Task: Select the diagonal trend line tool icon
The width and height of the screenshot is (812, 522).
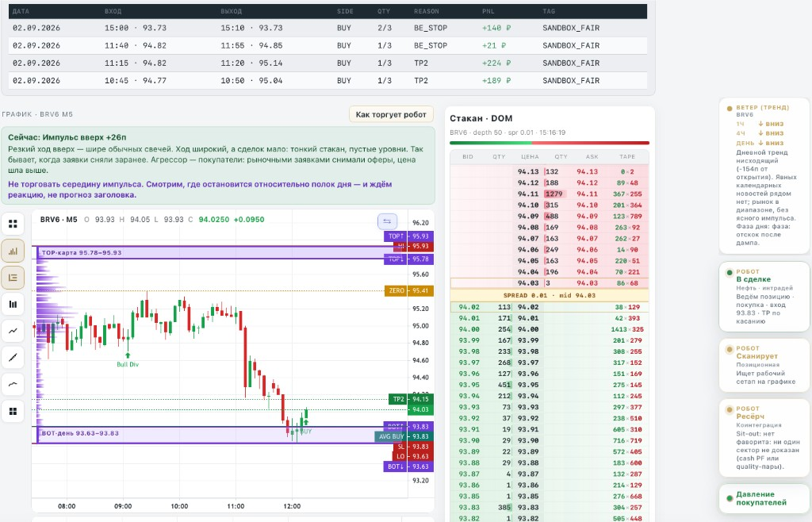Action: point(13,357)
